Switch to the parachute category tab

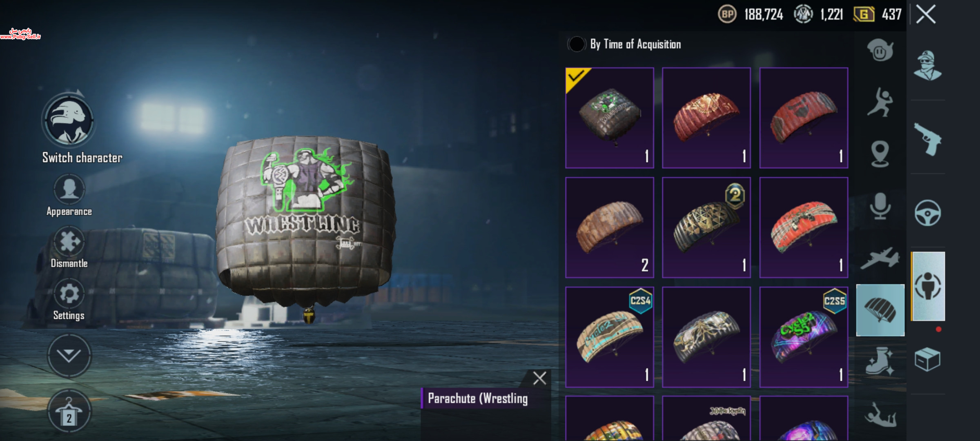(880, 310)
